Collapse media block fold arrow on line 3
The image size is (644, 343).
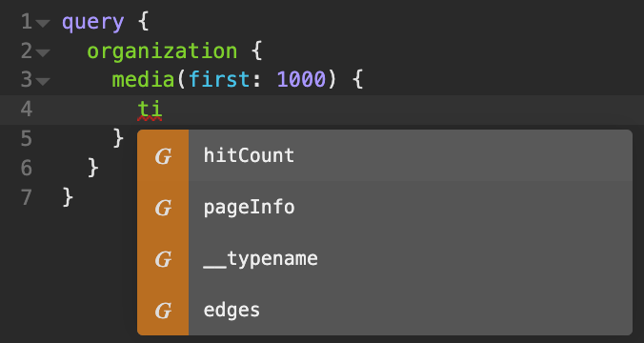pyautogui.click(x=43, y=81)
